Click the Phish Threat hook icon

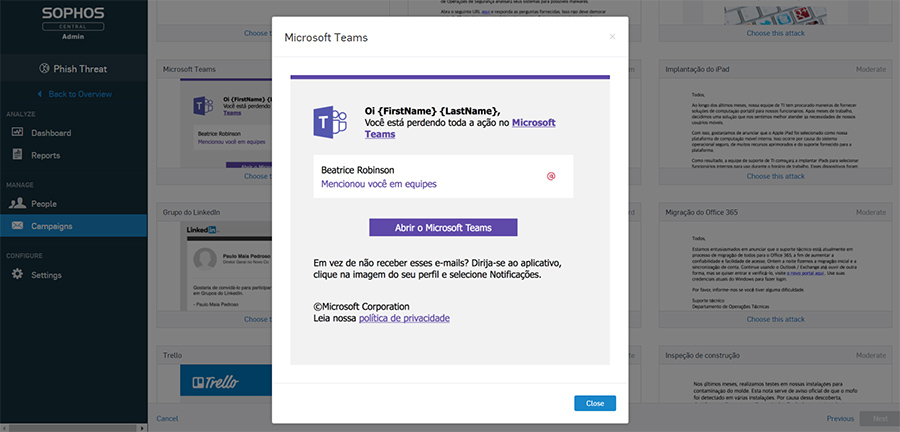pos(44,69)
